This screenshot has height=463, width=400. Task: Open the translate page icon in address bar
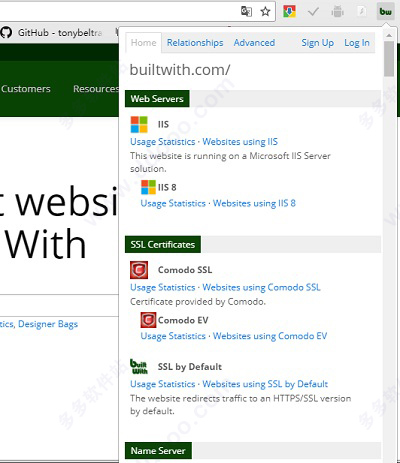(246, 12)
